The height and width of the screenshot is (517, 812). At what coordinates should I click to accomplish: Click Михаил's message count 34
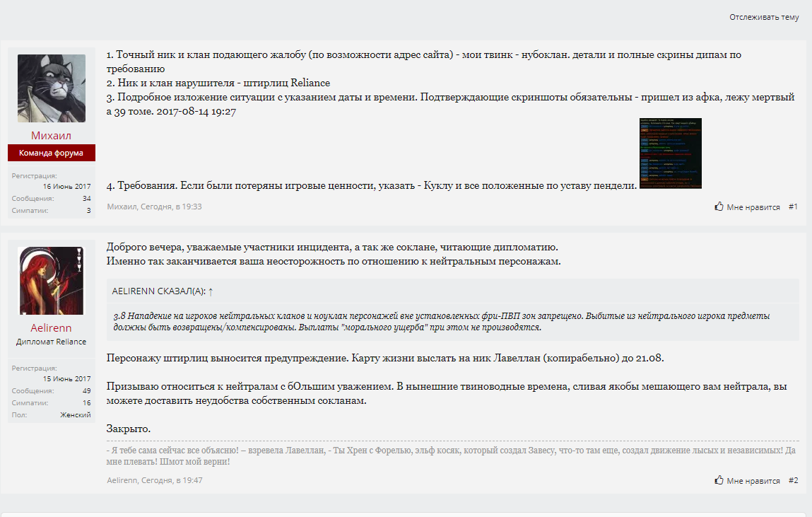[86, 198]
